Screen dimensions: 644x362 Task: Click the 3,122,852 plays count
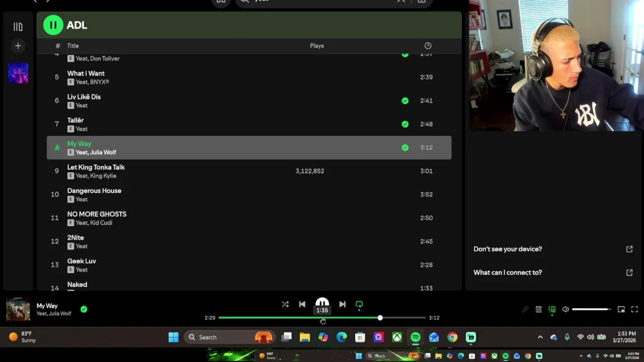(310, 171)
